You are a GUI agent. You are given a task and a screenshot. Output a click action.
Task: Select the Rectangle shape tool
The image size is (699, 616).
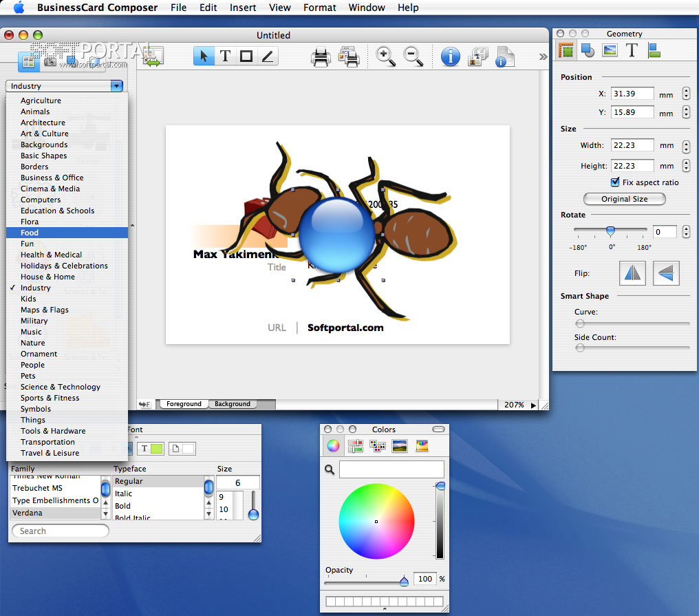[x=246, y=56]
